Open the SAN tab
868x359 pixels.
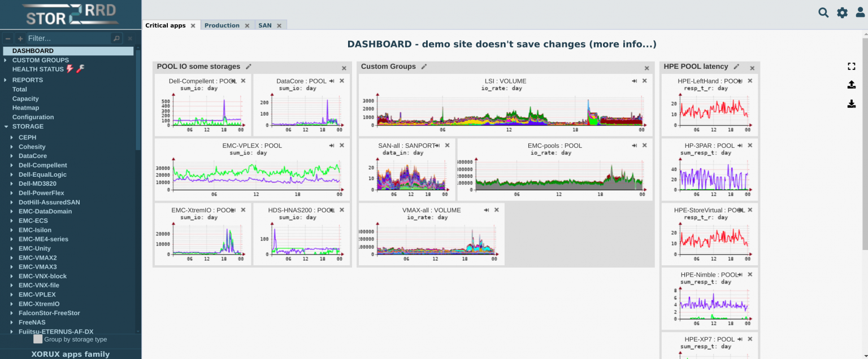click(x=266, y=25)
